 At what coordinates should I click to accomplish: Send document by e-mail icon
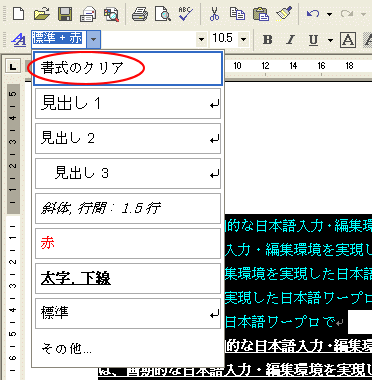point(88,14)
